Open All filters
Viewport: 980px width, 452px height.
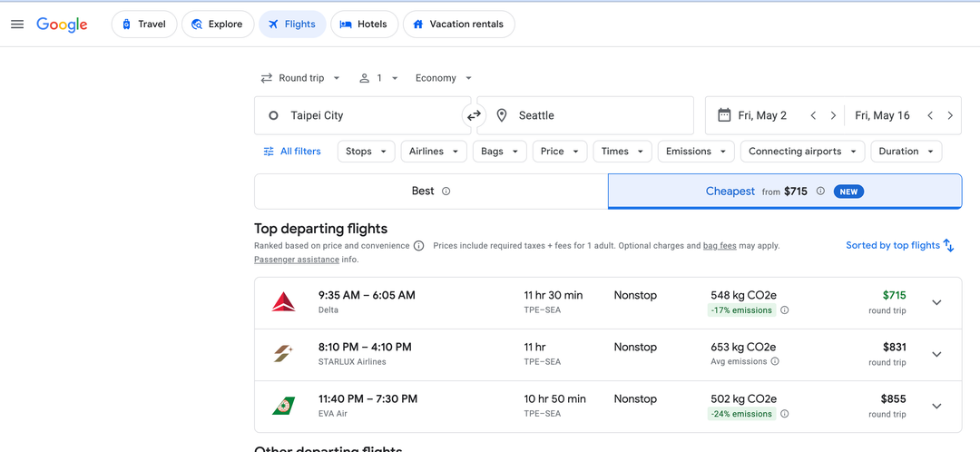pos(292,152)
